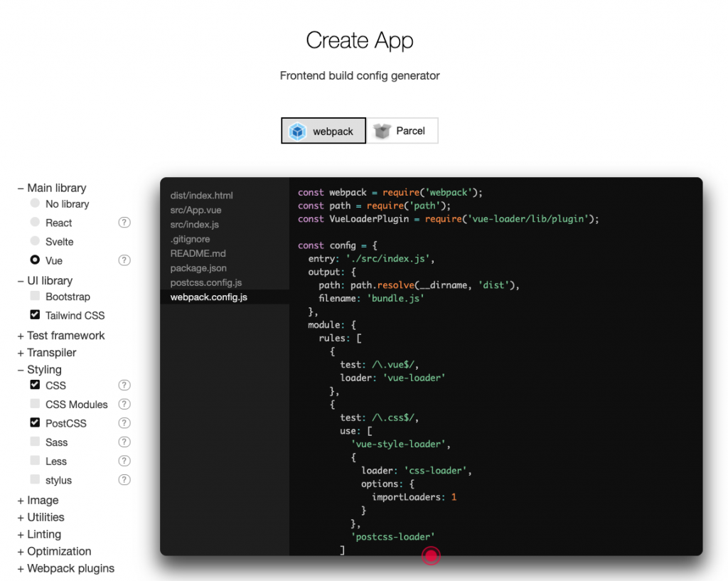Click the webpack cube logo icon
This screenshot has height=581, width=728.
[297, 132]
